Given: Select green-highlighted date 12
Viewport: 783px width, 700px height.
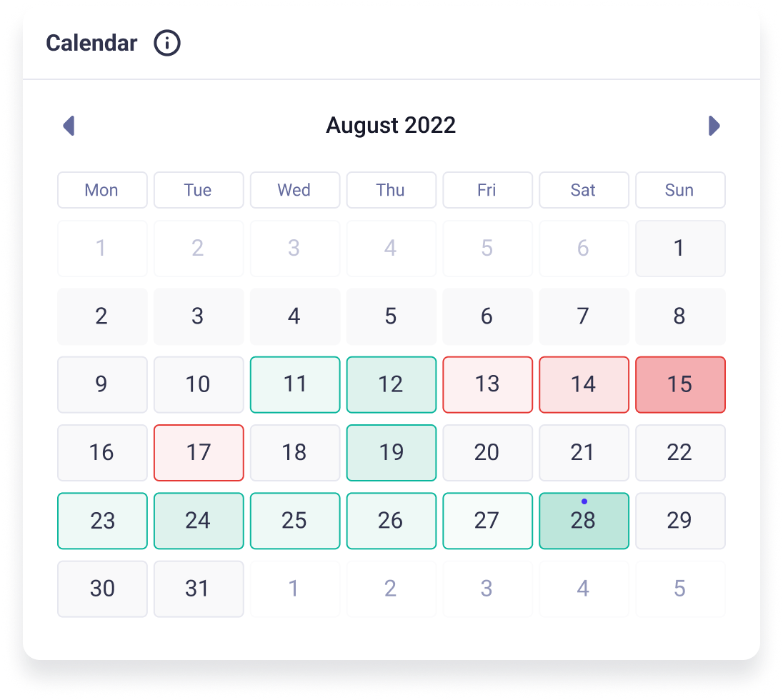Looking at the screenshot, I should [x=391, y=384].
